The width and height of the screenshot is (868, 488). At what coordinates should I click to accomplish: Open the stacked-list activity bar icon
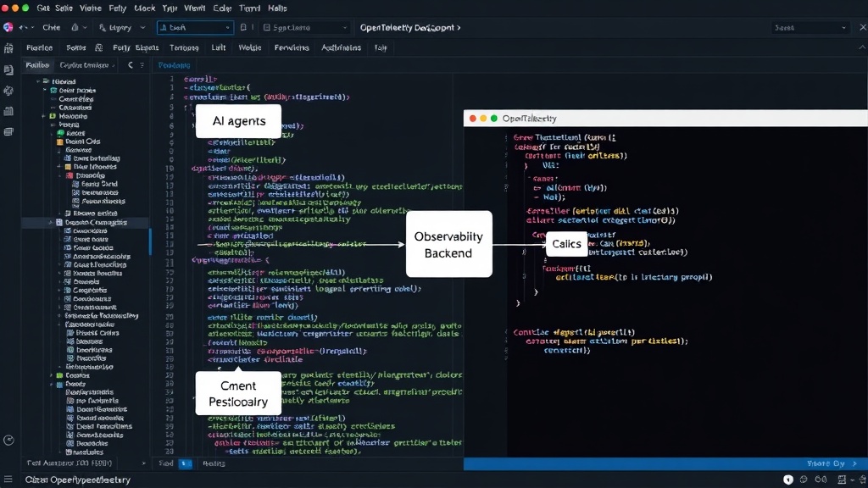tap(8, 131)
